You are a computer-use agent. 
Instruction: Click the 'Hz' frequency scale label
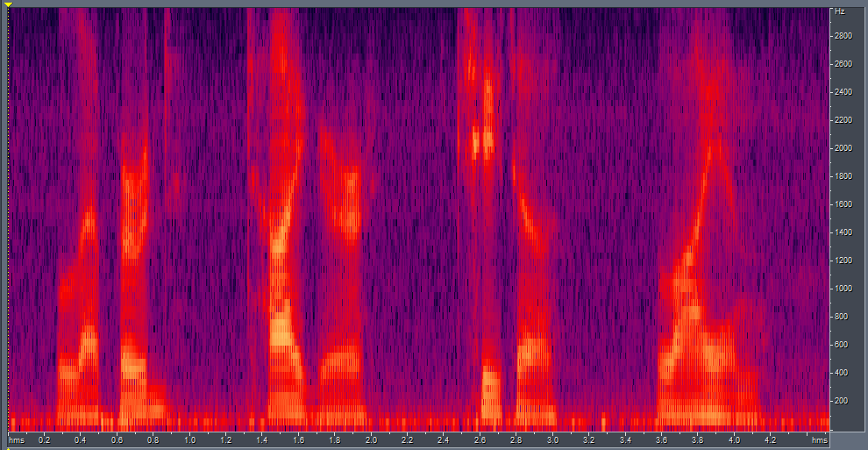840,11
